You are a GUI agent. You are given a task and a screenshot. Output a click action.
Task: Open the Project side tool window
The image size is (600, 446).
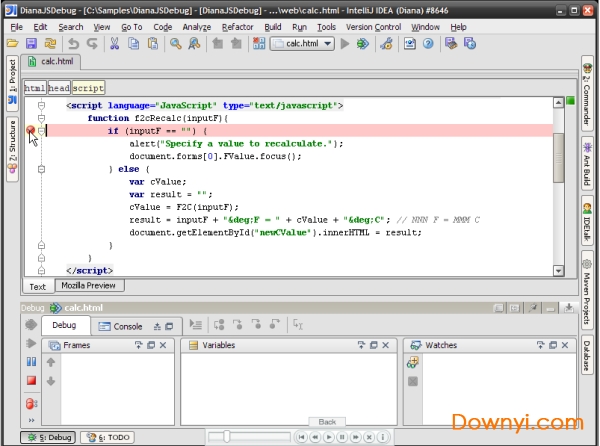[12, 82]
